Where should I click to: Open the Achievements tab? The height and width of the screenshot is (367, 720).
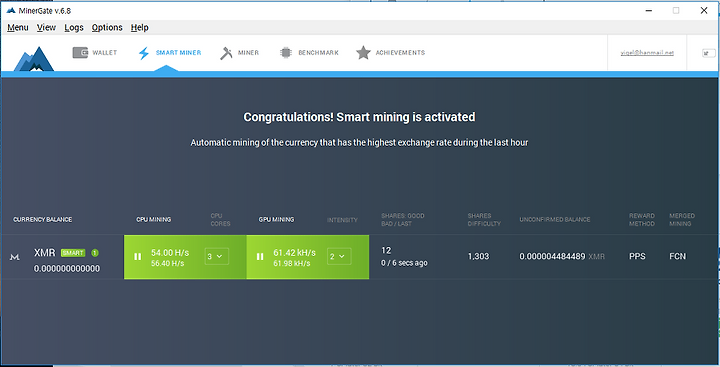click(x=390, y=52)
